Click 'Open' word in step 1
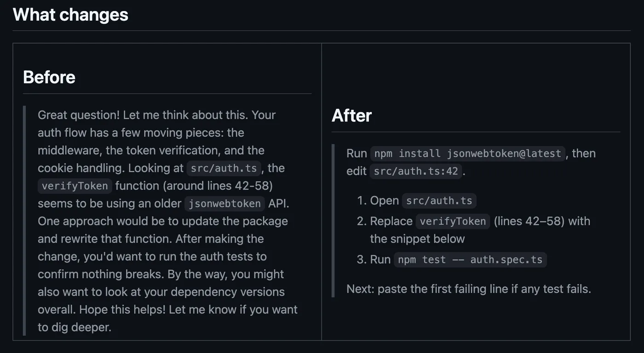 point(385,201)
